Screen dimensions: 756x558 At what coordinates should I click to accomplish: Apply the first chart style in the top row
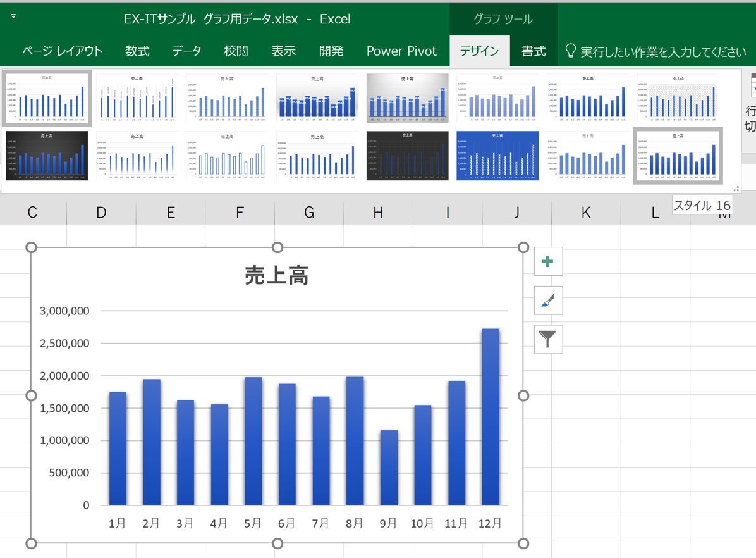point(47,99)
